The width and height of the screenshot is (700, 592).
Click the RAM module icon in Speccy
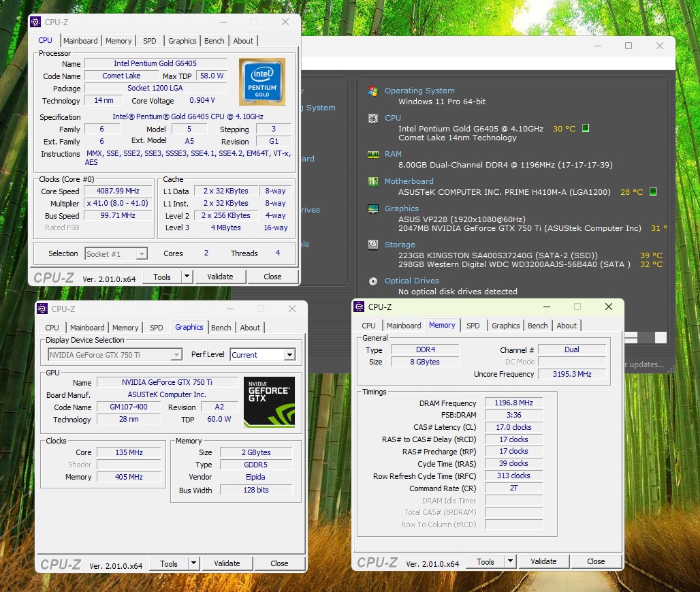click(x=372, y=155)
